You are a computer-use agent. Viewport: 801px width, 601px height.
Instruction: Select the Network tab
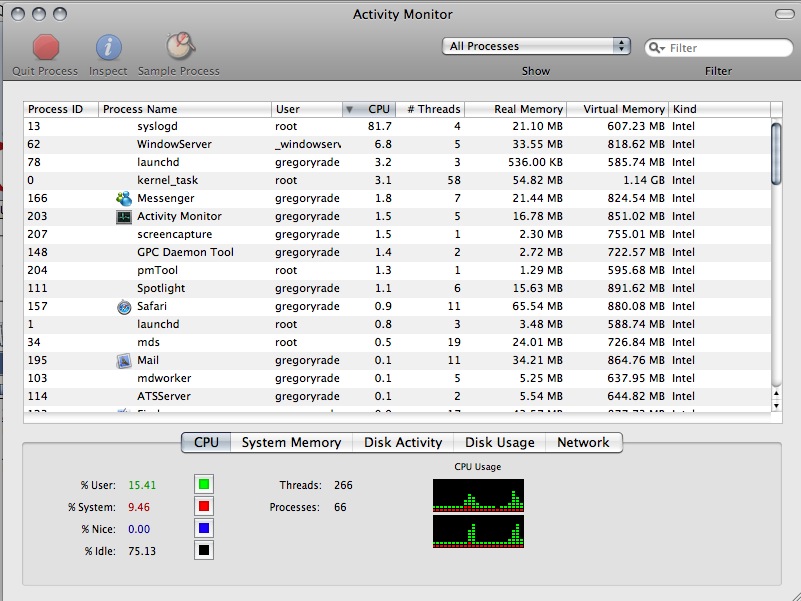point(583,442)
